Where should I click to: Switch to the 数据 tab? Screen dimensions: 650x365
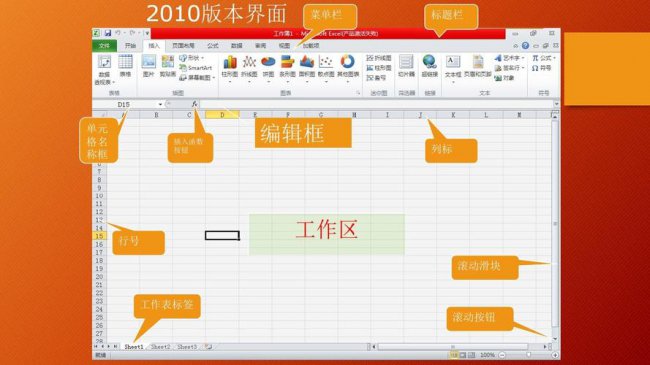coord(236,46)
